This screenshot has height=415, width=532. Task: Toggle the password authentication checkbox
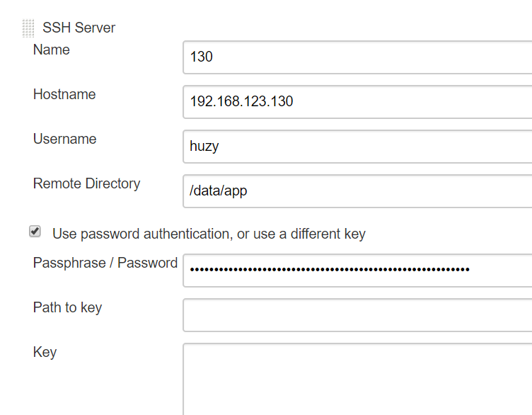35,232
